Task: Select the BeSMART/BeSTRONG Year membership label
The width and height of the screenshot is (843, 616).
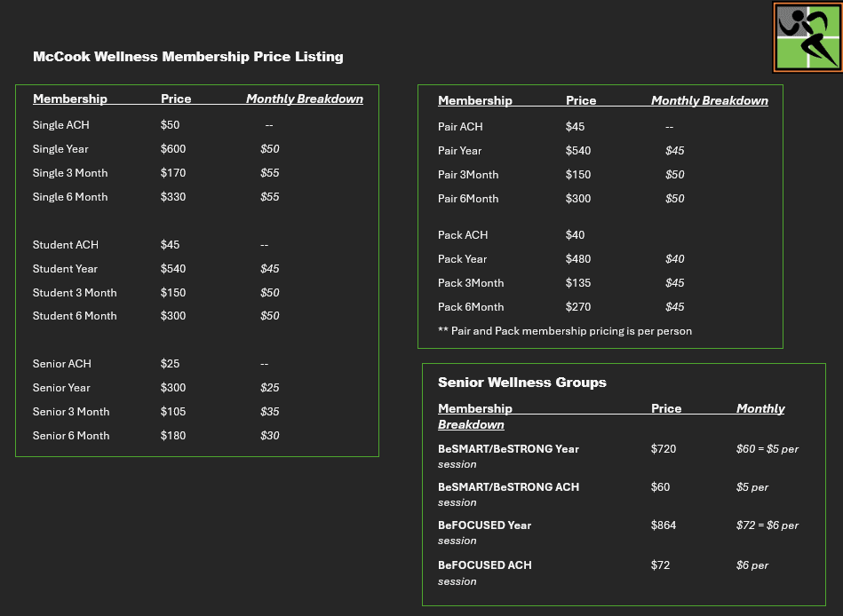Action: tap(508, 449)
